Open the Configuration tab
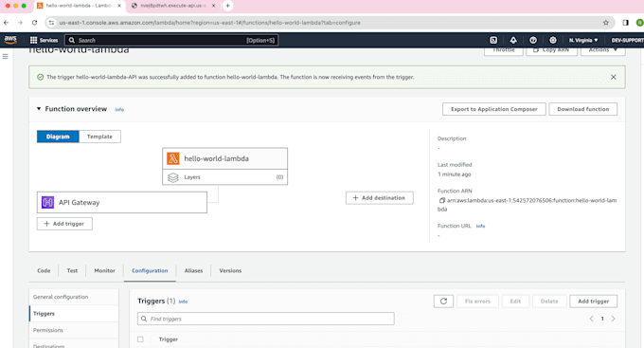 (x=150, y=270)
